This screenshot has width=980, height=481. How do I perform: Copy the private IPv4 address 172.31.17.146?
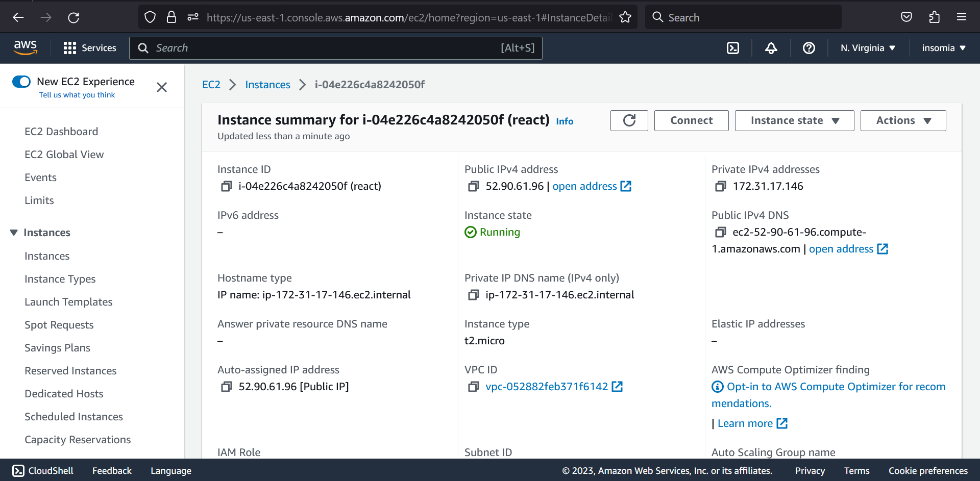720,186
